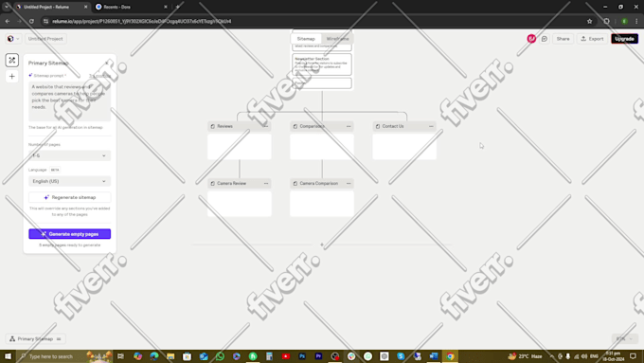This screenshot has width=644, height=363.
Task: Reload the browser page
Action: click(31, 21)
